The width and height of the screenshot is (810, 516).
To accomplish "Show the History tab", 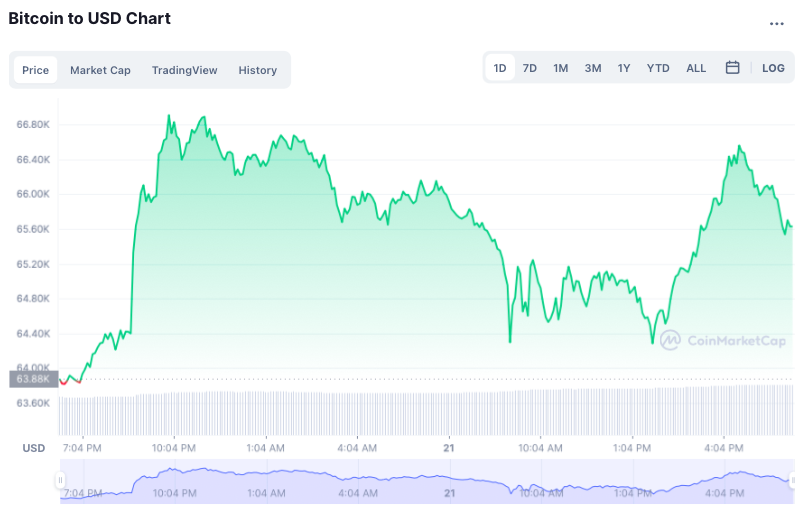I will point(257,70).
